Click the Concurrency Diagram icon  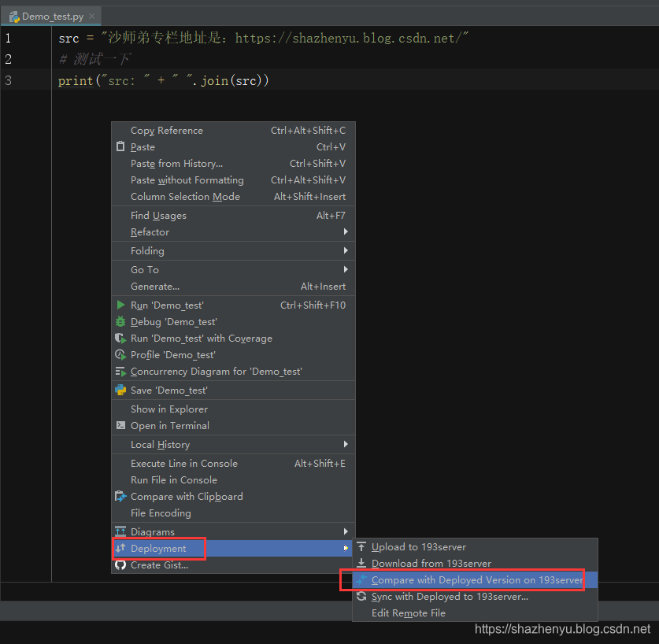point(120,372)
